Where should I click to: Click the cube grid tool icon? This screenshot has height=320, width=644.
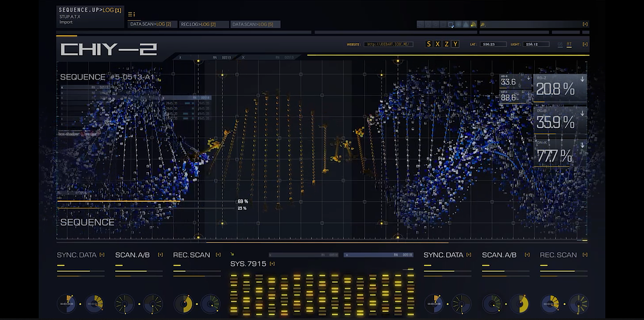458,24
